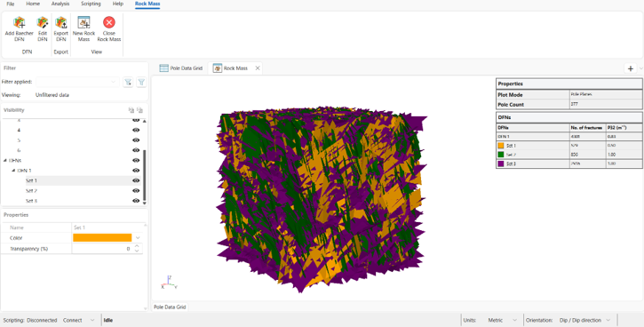Image resolution: width=644 pixels, height=327 pixels.
Task: Switch to the Home ribbon tab
Action: (33, 4)
